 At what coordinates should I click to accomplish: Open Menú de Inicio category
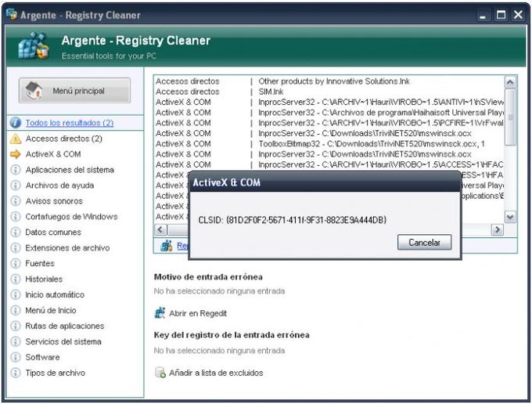[x=51, y=310]
